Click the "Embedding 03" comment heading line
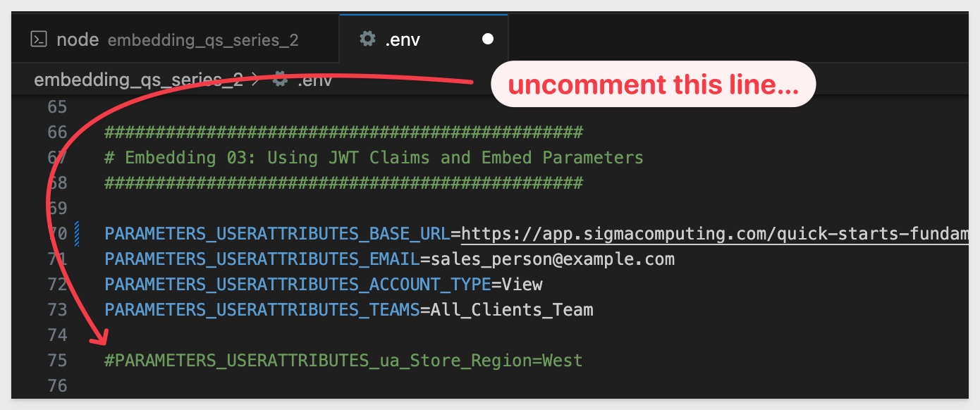The width and height of the screenshot is (980, 410). click(374, 158)
